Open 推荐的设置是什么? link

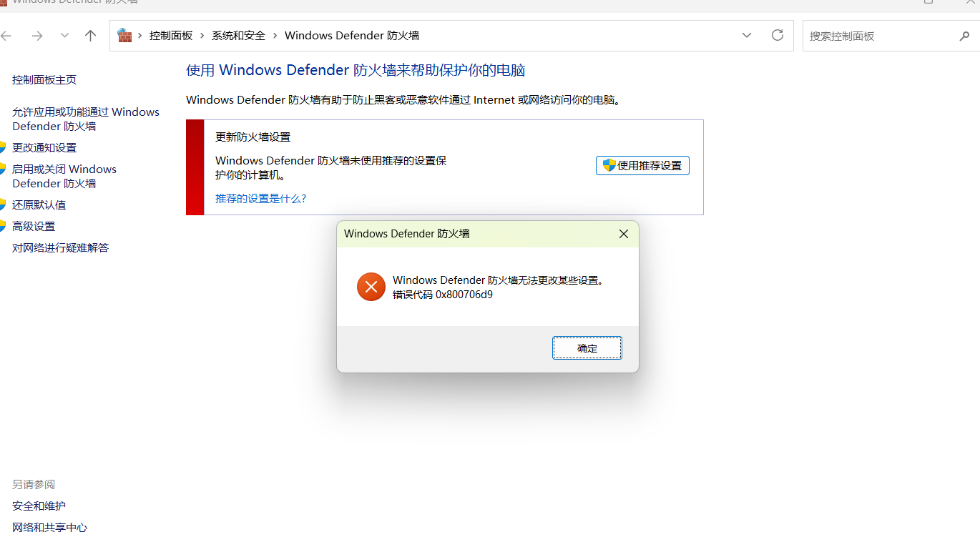pyautogui.click(x=261, y=199)
